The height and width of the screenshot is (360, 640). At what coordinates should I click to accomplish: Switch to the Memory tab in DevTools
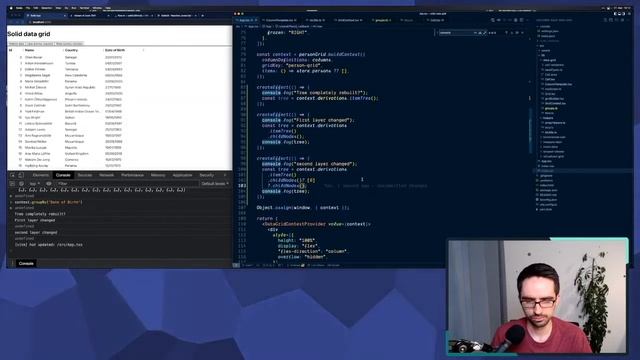[158, 175]
